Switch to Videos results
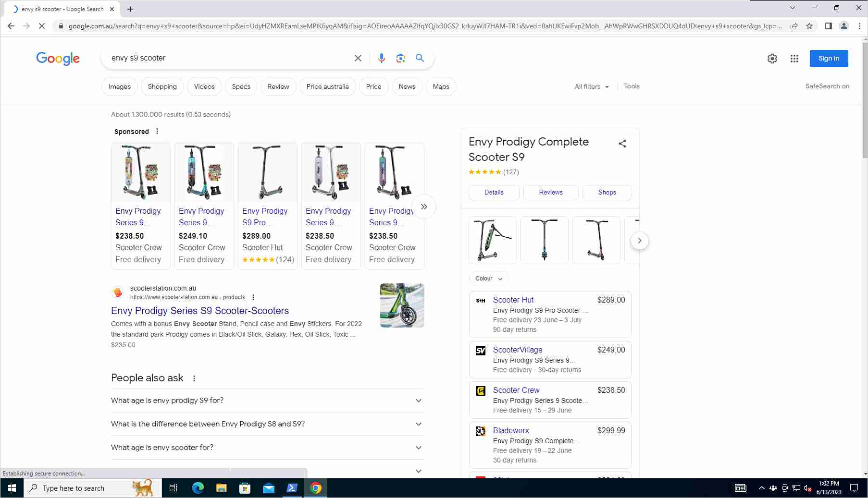Viewport: 868px width, 498px height. [x=204, y=86]
